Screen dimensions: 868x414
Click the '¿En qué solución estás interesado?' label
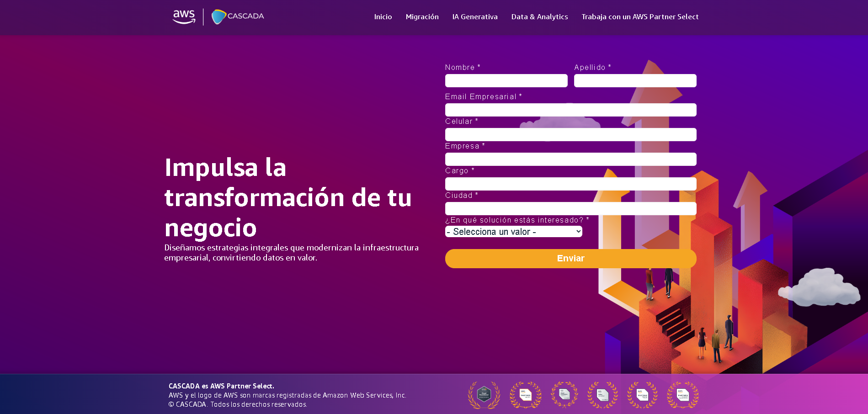coord(517,220)
